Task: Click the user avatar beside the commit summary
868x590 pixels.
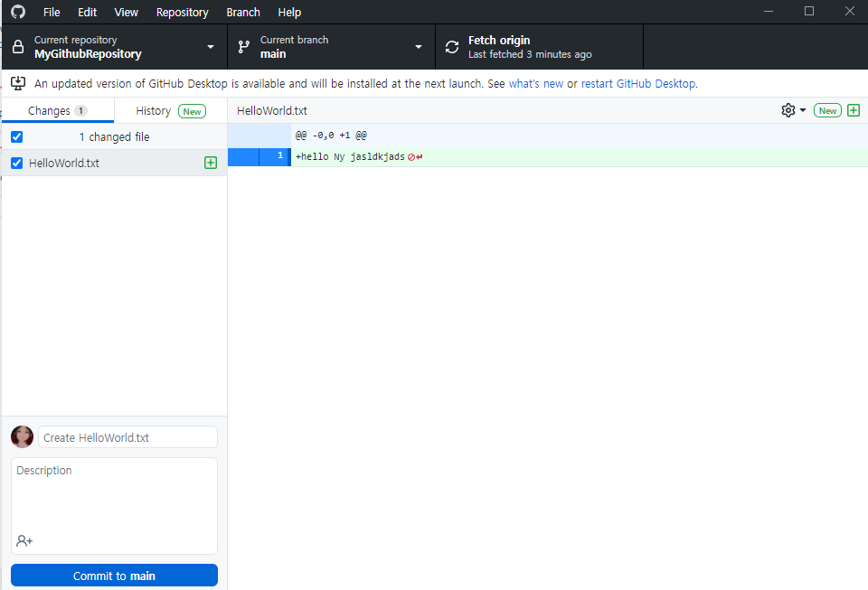Action: (x=22, y=436)
